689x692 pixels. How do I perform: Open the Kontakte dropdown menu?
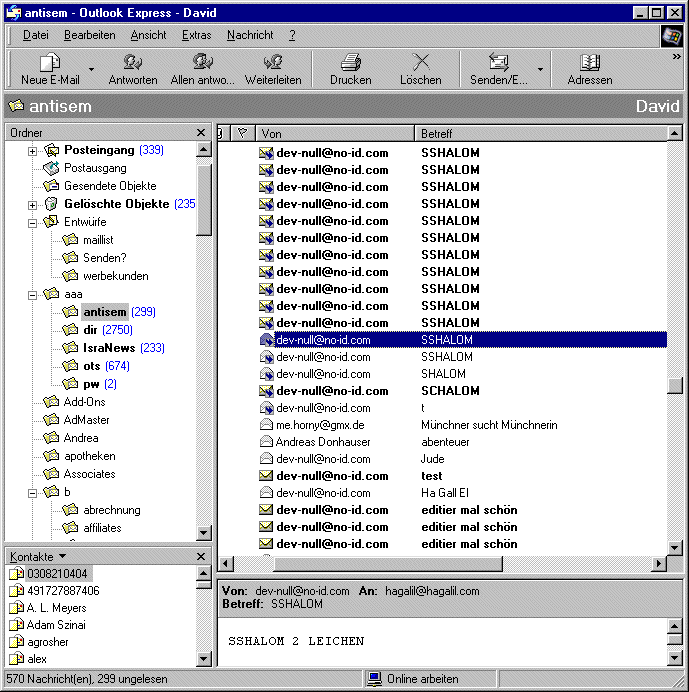[x=62, y=556]
